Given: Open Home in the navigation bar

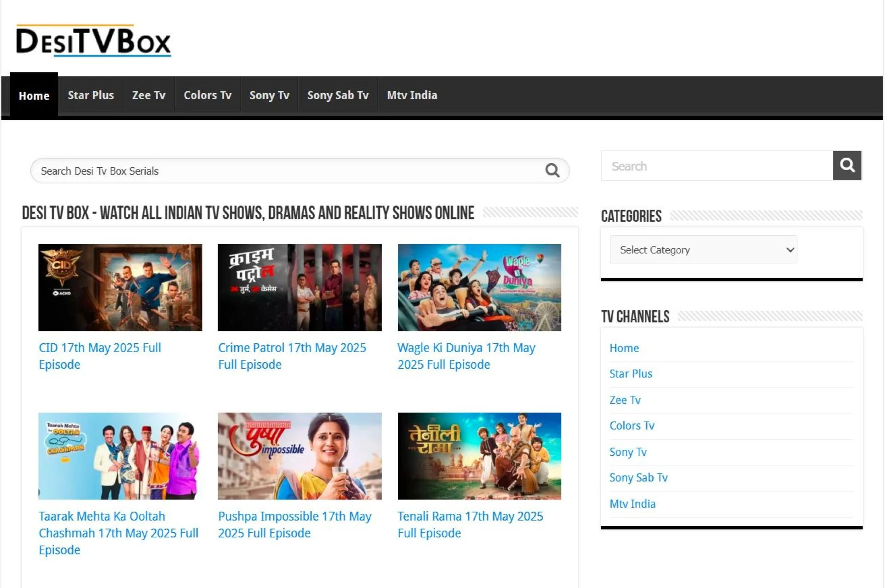Looking at the screenshot, I should [x=34, y=95].
